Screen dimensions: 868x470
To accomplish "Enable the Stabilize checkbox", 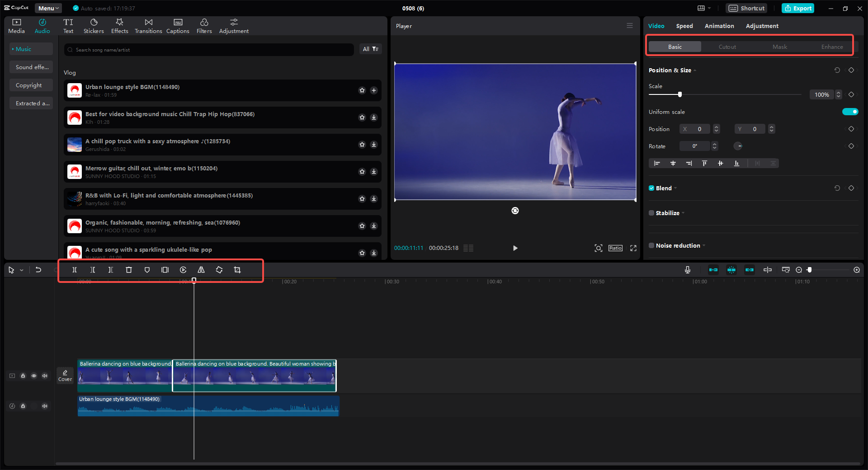I will pyautogui.click(x=651, y=213).
